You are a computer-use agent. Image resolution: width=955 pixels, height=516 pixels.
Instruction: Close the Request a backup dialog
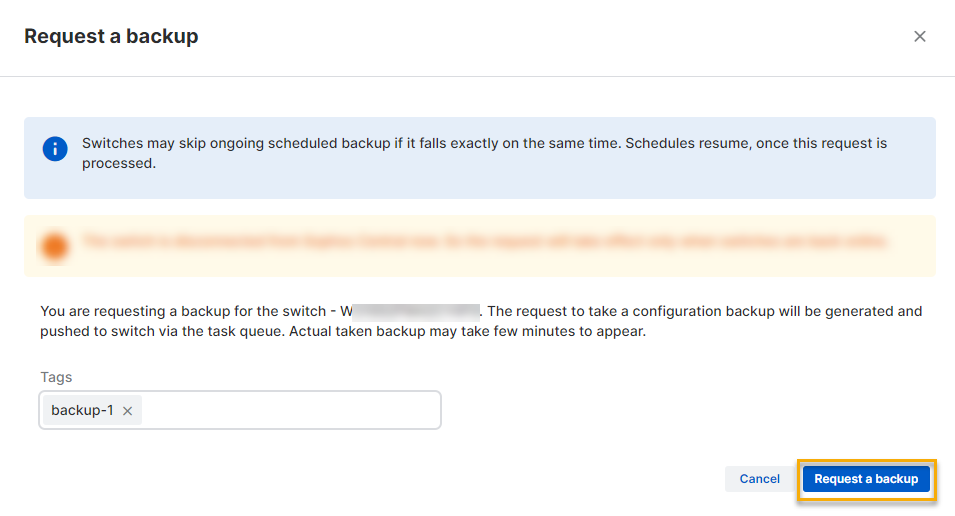920,37
